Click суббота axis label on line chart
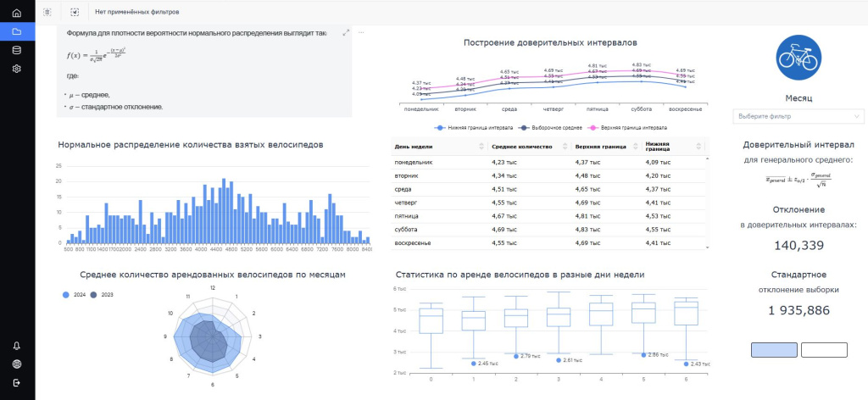Image resolution: width=868 pixels, height=400 pixels. click(643, 109)
